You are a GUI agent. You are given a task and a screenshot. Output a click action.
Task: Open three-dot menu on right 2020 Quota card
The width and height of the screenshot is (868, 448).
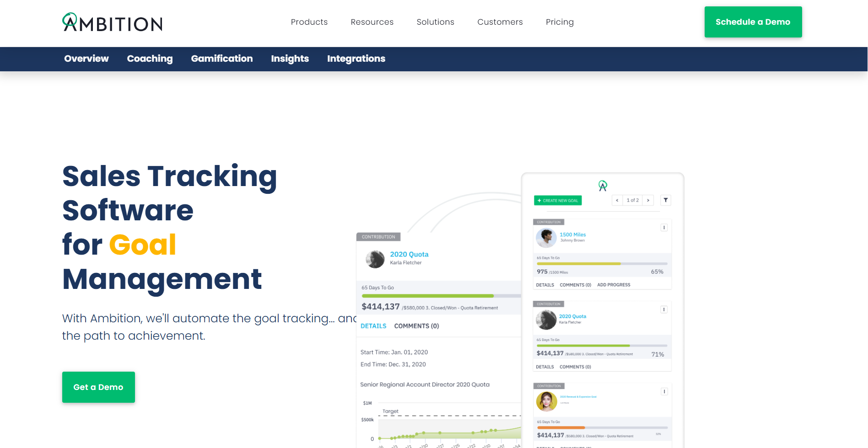(x=664, y=309)
